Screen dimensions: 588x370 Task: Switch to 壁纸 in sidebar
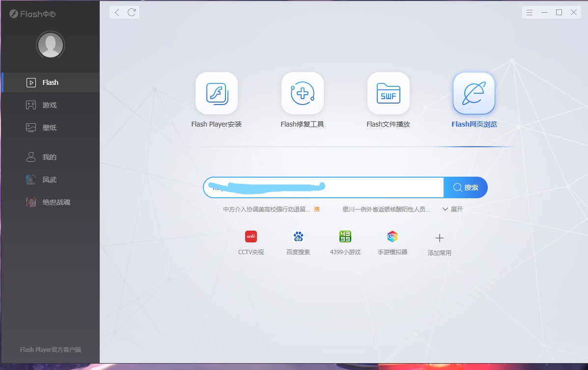pyautogui.click(x=51, y=128)
